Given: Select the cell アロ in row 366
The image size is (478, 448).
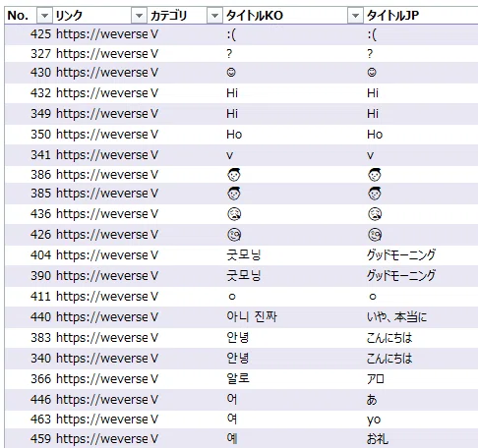Looking at the screenshot, I should pyautogui.click(x=376, y=379).
